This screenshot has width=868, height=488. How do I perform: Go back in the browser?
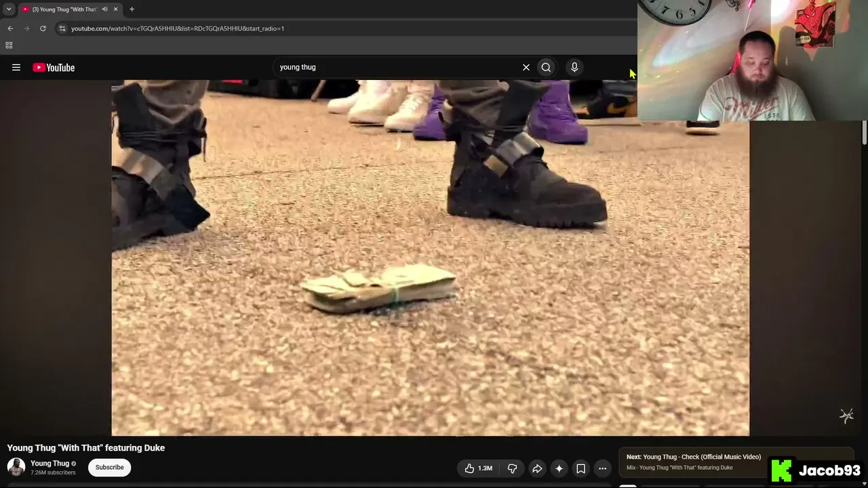point(10,28)
